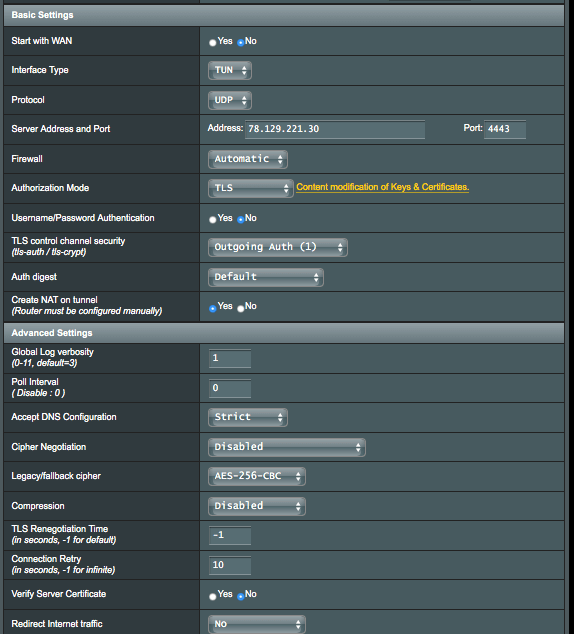Click the Accept DNS Configuration label
This screenshot has width=574, height=634.
tap(64, 417)
